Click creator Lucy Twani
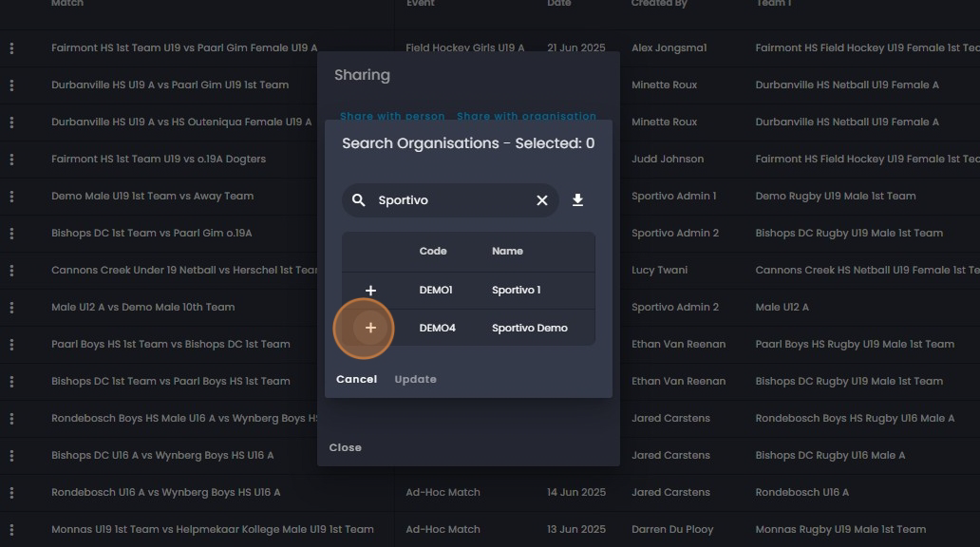This screenshot has width=980, height=547. (659, 270)
